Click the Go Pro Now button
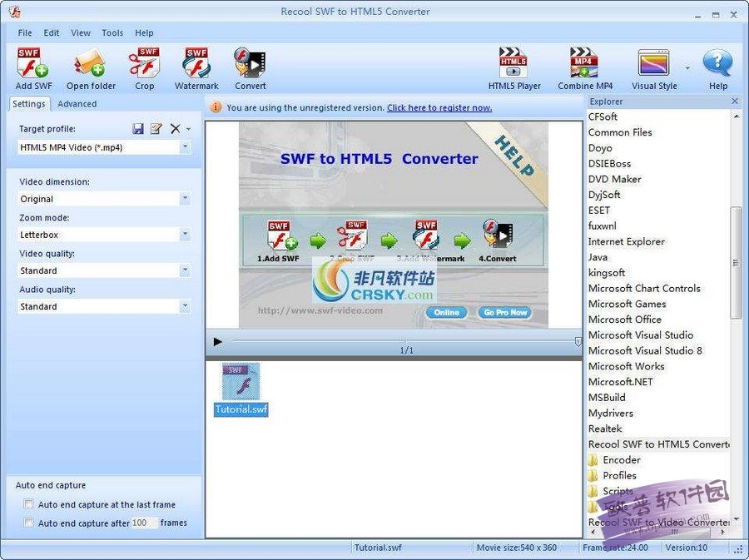The width and height of the screenshot is (749, 560). [505, 313]
